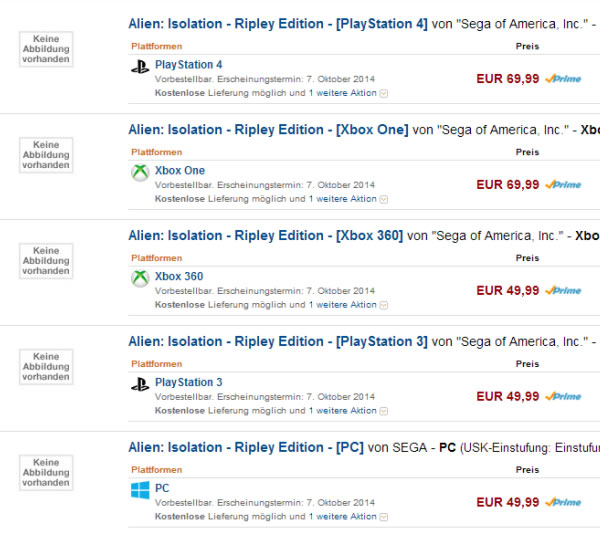Click the Prime badge on the Xbox 360 price
Viewport: 600px width, 534px height.
563,291
